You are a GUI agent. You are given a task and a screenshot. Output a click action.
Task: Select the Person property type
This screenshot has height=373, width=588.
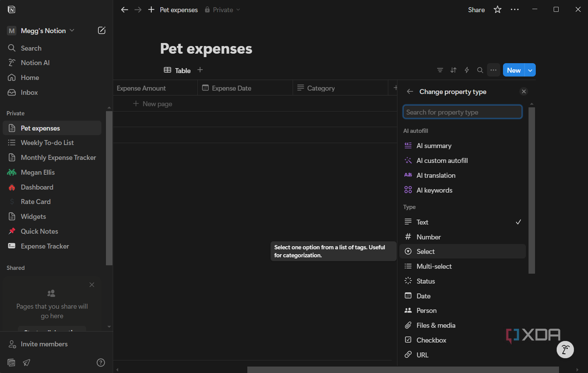(462, 311)
